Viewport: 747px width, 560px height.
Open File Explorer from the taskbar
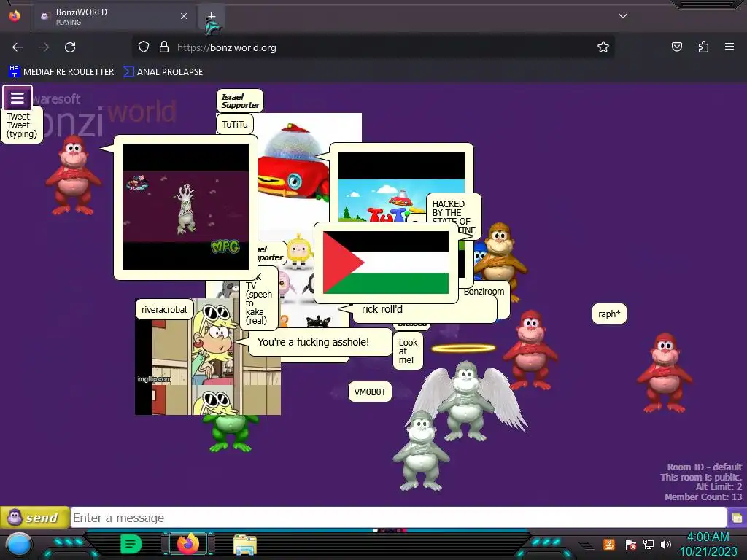[x=245, y=545]
